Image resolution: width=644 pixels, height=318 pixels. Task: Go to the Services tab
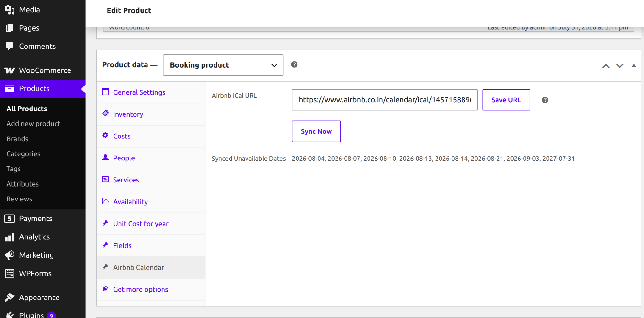(x=151, y=180)
